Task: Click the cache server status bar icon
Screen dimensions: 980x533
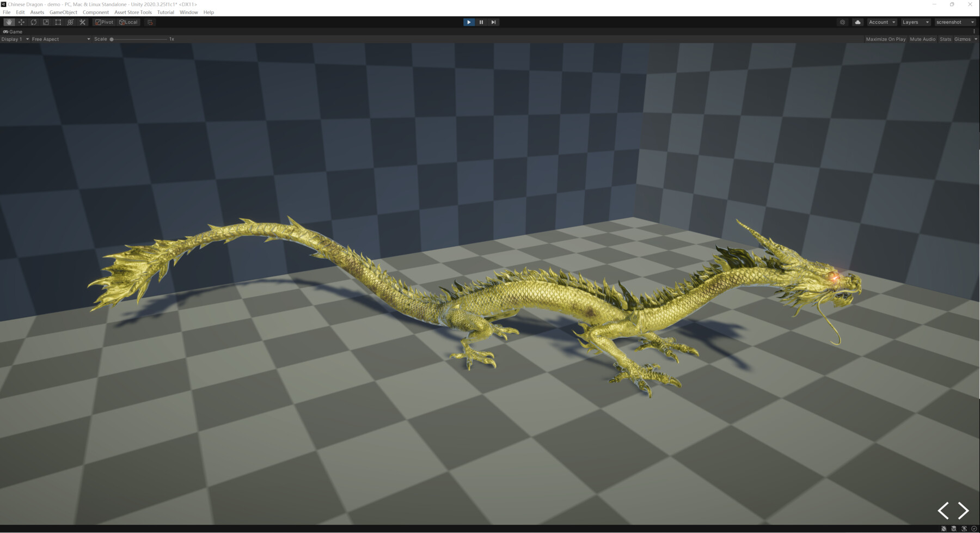Action: click(x=954, y=529)
